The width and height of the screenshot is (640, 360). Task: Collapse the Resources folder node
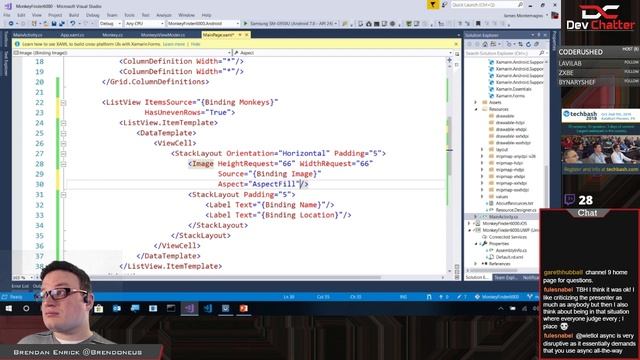point(476,109)
